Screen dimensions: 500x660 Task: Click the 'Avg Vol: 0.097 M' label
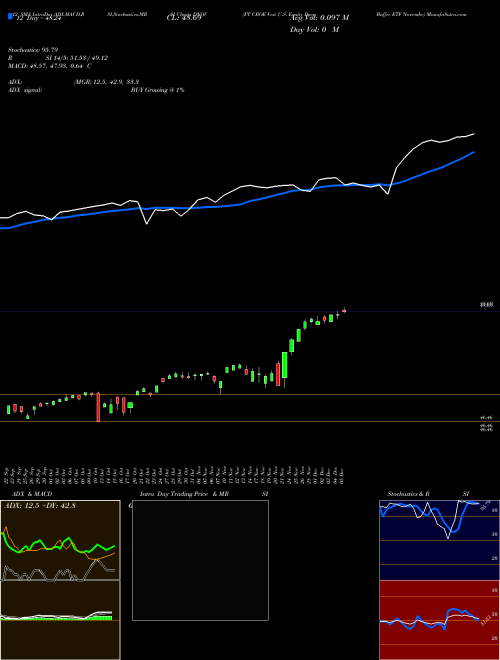point(319,18)
